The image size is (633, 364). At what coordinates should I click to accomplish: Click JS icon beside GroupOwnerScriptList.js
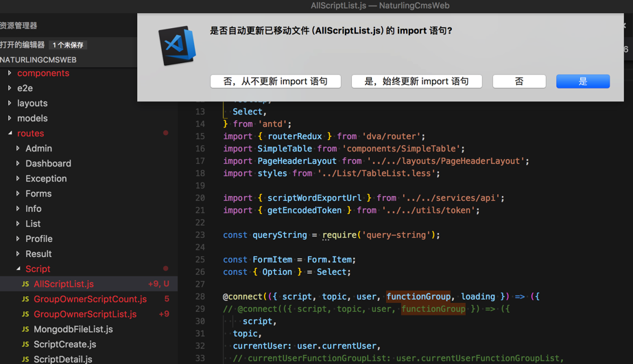(25, 314)
